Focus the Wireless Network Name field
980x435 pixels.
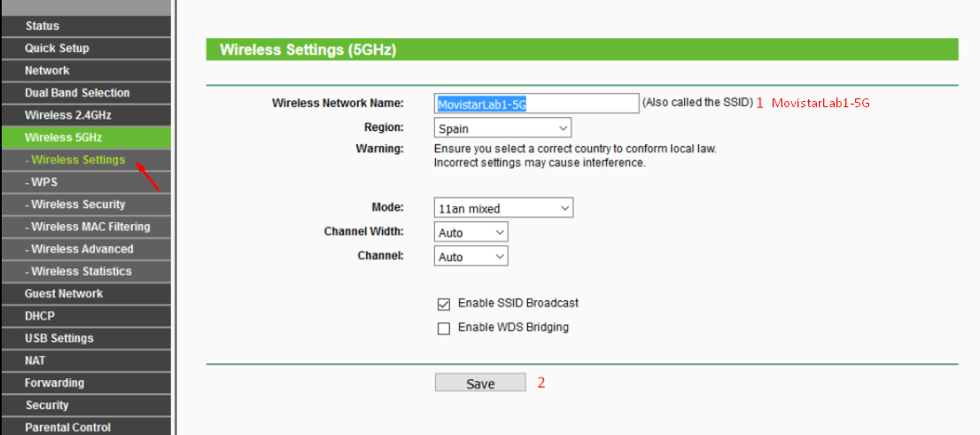tap(536, 104)
